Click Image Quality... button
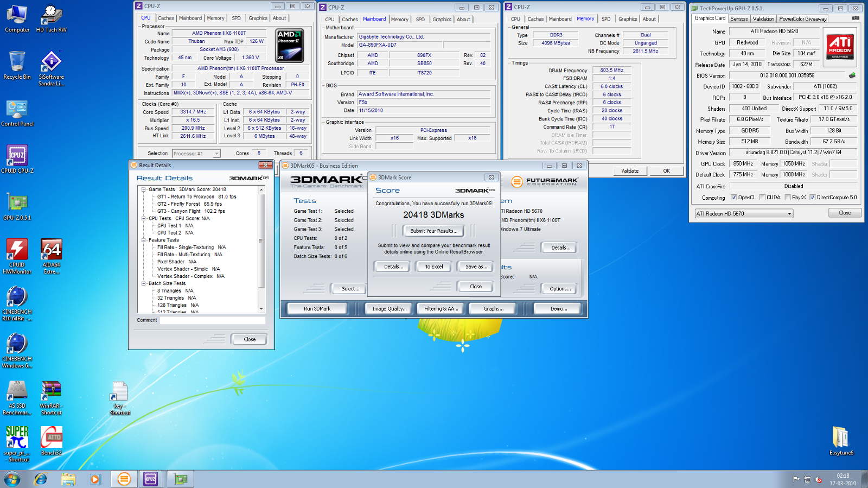The width and height of the screenshot is (868, 488). pos(389,309)
